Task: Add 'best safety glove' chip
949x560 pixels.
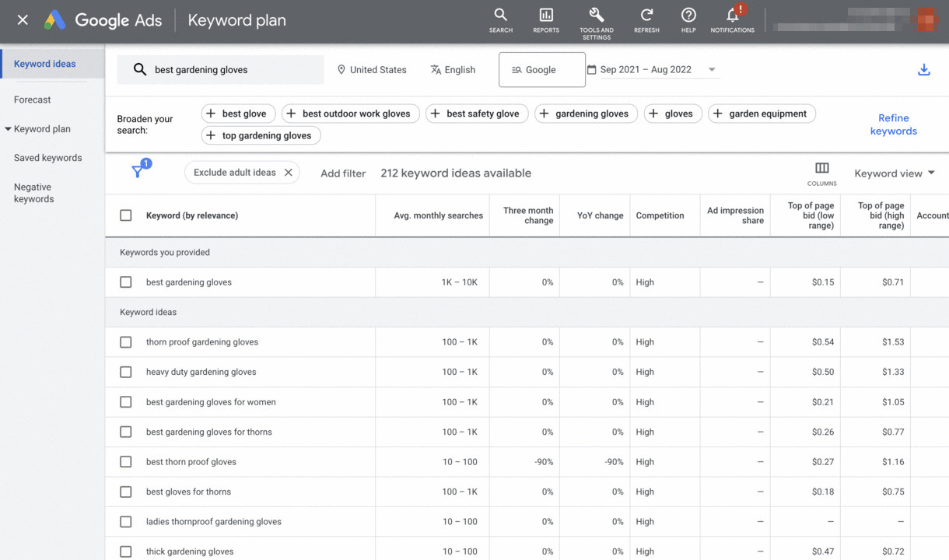Action: 478,114
